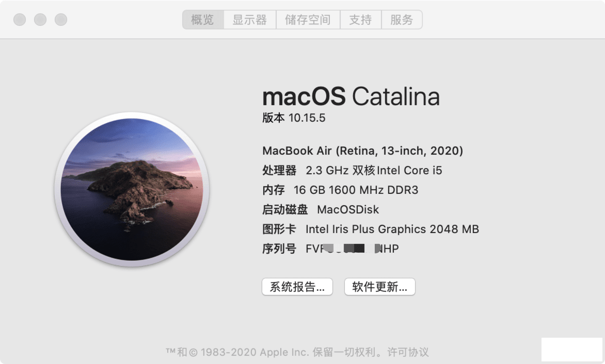This screenshot has height=364, width=605.
Task: Click the 序列号 serial number value
Action: [352, 249]
